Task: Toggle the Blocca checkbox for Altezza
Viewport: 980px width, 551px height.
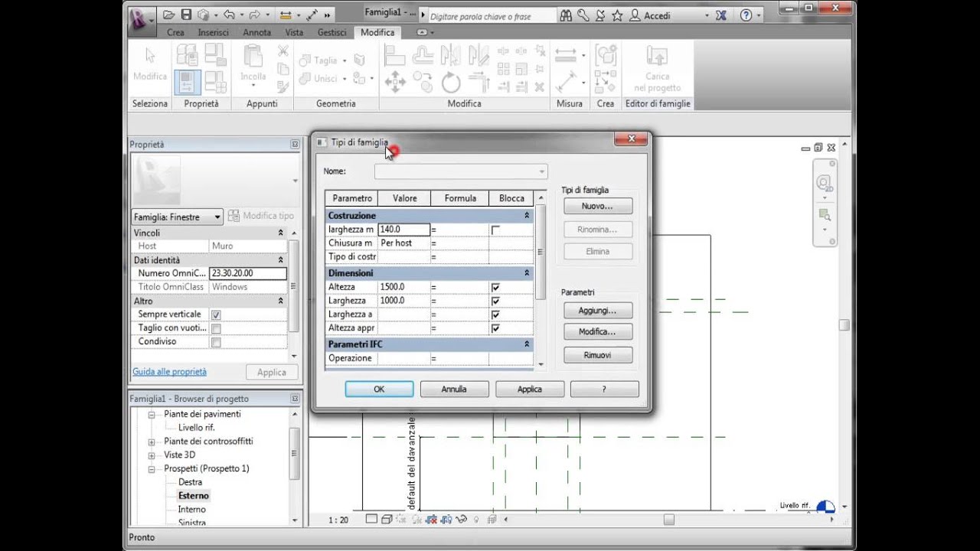Action: click(495, 287)
